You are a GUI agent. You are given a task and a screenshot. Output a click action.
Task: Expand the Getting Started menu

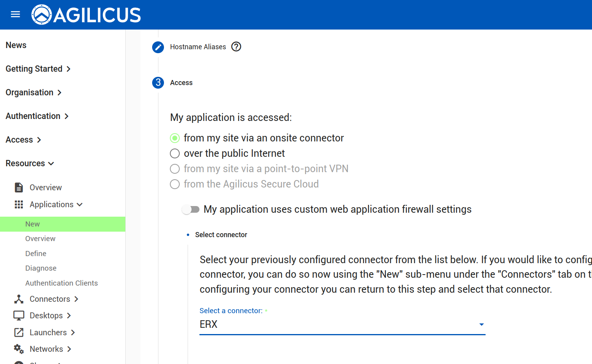tap(38, 69)
